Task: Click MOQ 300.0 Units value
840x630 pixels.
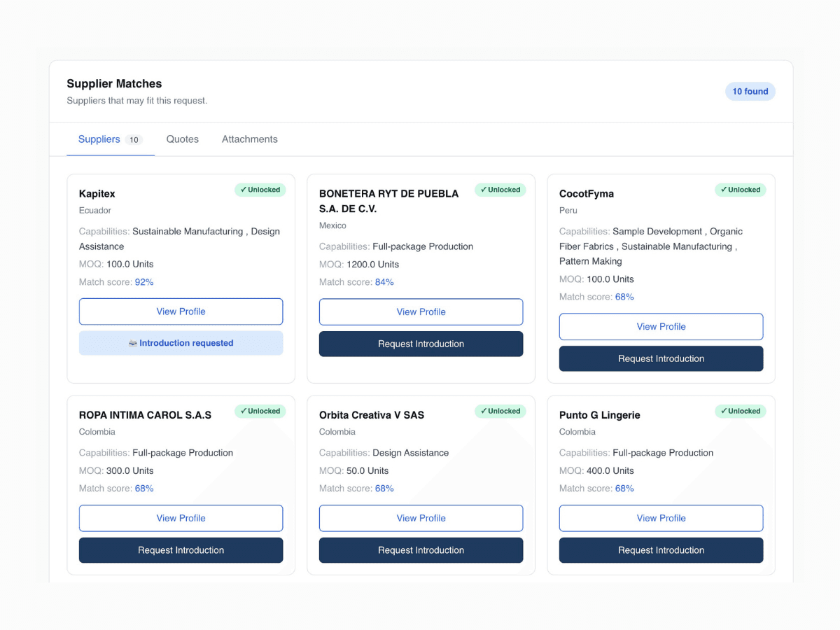Action: 130,471
